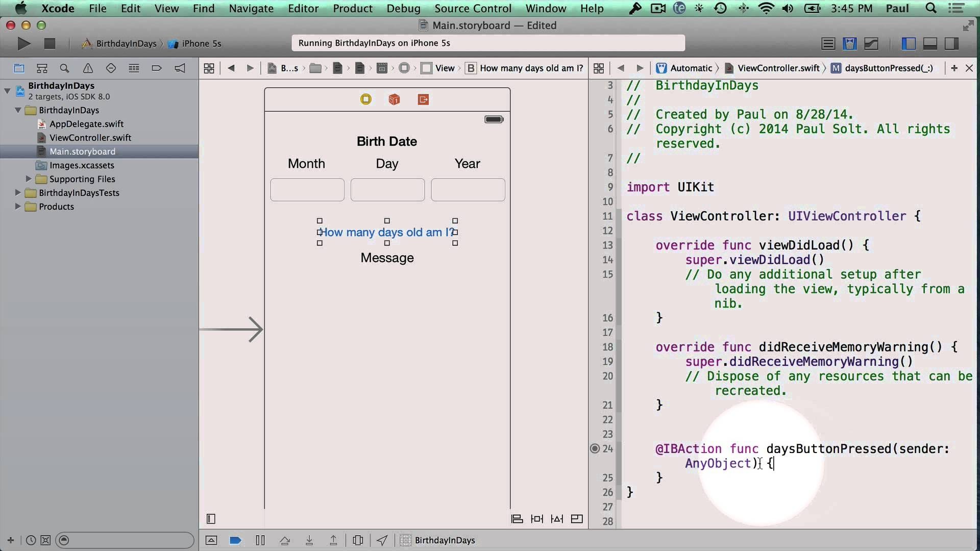This screenshot has height=551, width=980.
Task: Expand the BirthdayInDaysTests group
Action: pos(18,193)
